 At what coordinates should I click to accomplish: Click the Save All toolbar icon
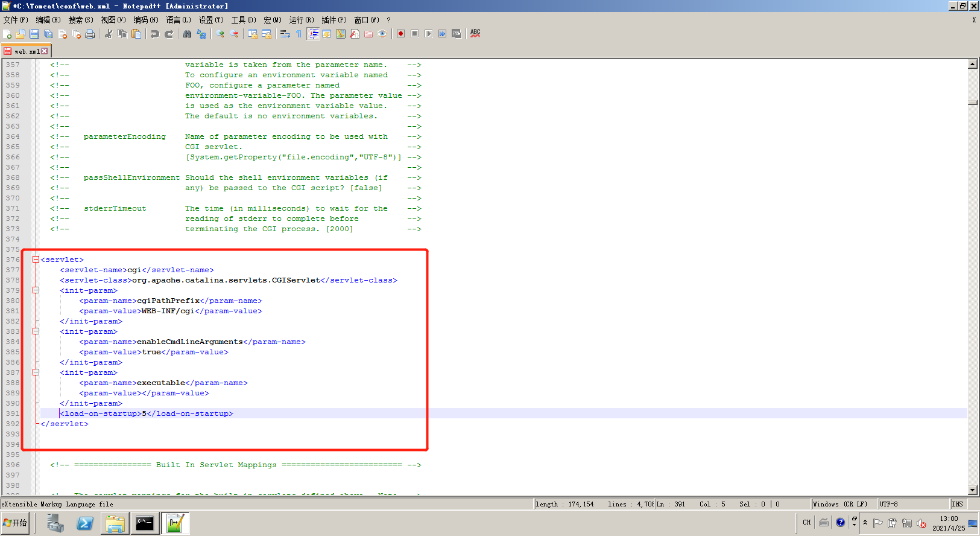[x=48, y=34]
